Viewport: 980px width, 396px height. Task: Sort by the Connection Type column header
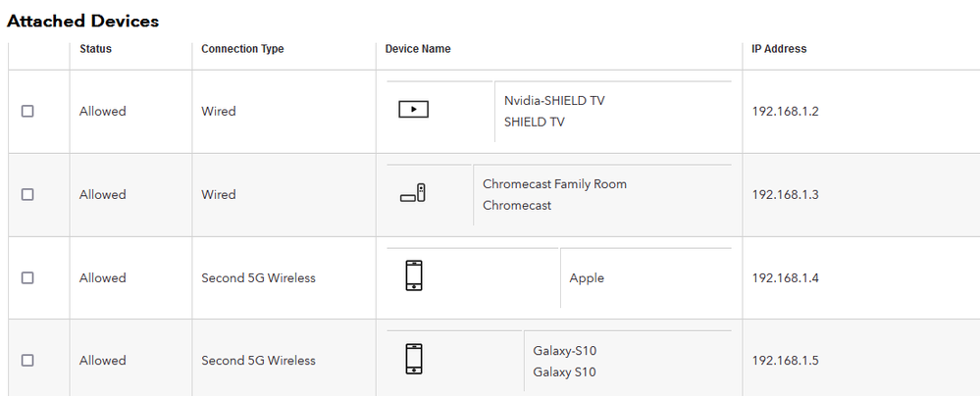click(242, 49)
